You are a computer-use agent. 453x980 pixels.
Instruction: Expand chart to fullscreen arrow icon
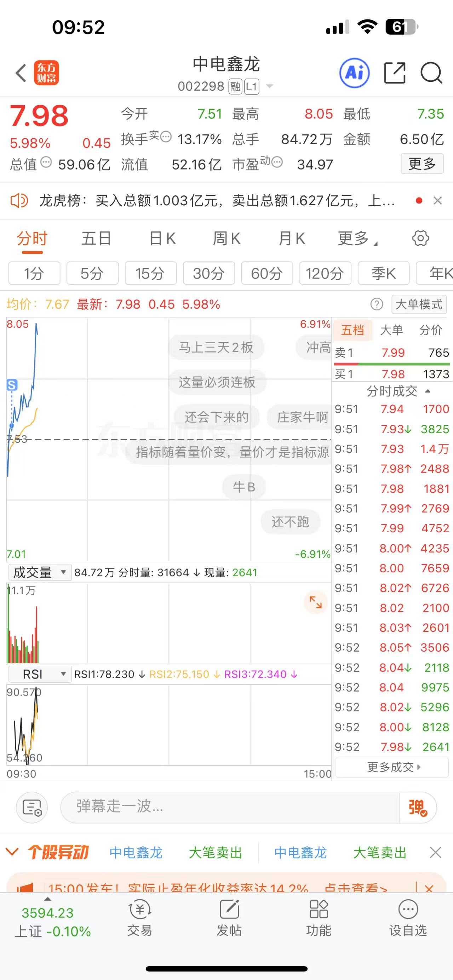coord(315,602)
